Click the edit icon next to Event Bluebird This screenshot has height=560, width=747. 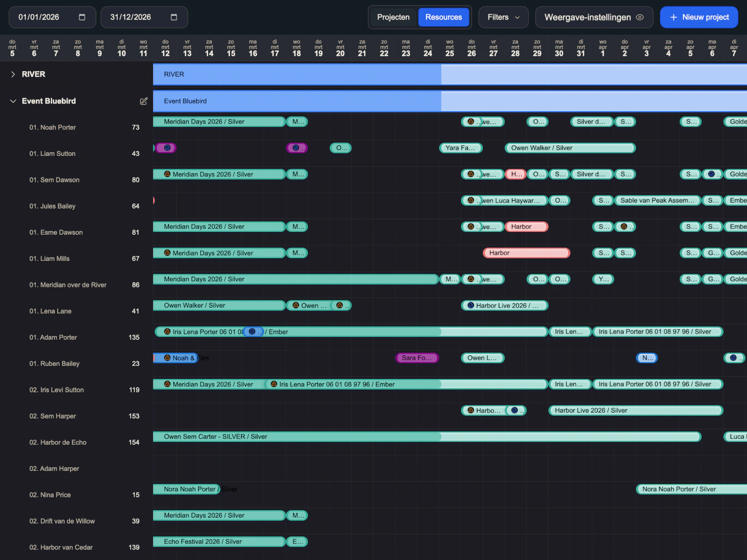pyautogui.click(x=144, y=101)
